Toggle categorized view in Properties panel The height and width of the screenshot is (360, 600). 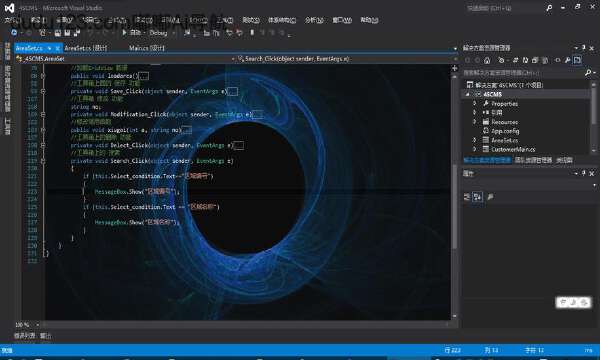click(x=467, y=197)
